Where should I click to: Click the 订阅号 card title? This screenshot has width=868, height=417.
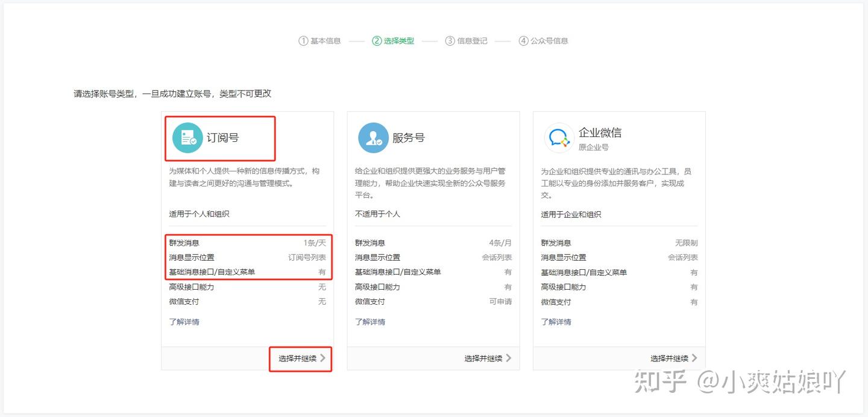(223, 138)
